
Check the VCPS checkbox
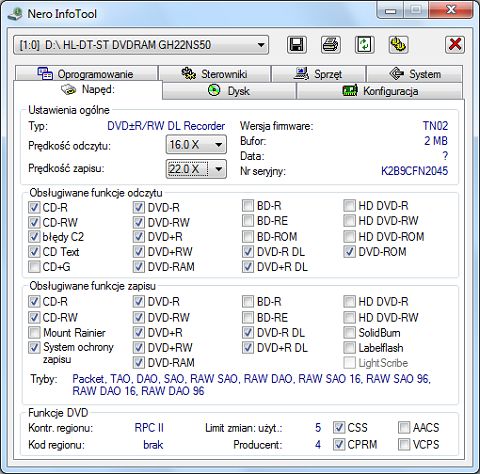404,444
